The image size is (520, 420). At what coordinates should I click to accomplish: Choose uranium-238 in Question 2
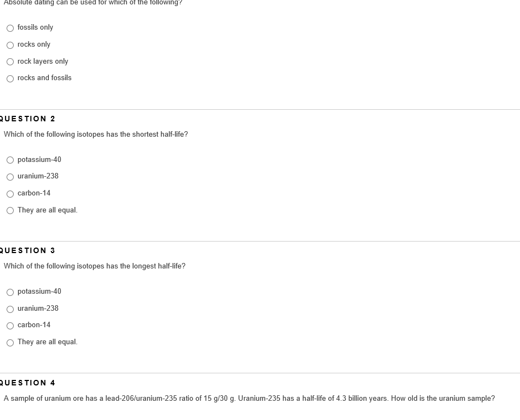[10, 177]
